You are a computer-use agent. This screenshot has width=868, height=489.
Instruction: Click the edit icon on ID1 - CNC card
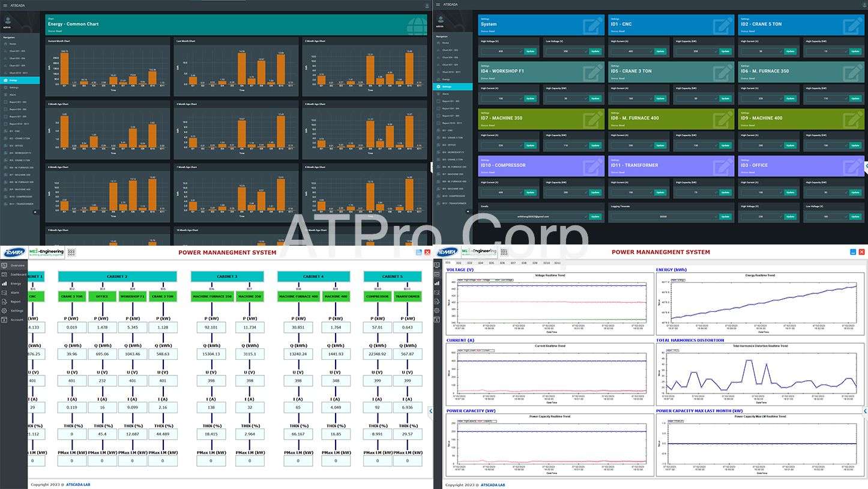(723, 26)
